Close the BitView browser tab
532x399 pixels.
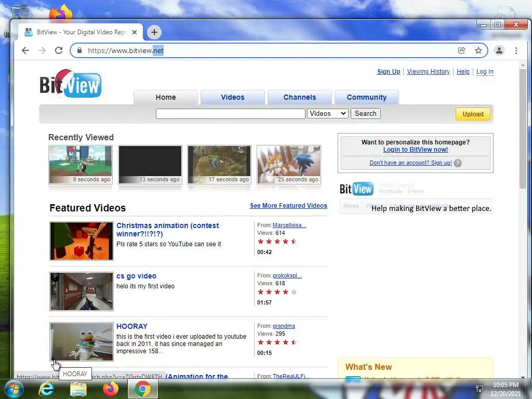[x=135, y=32]
